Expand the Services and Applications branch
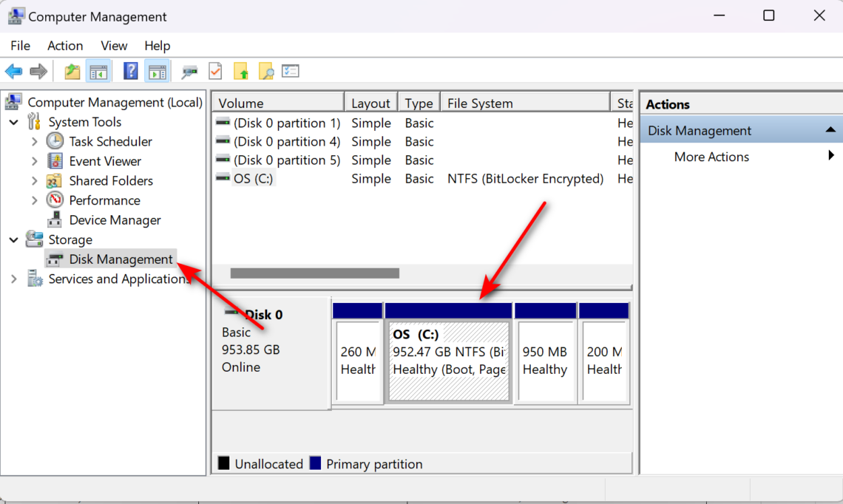Viewport: 843px width, 504px height. pyautogui.click(x=13, y=279)
